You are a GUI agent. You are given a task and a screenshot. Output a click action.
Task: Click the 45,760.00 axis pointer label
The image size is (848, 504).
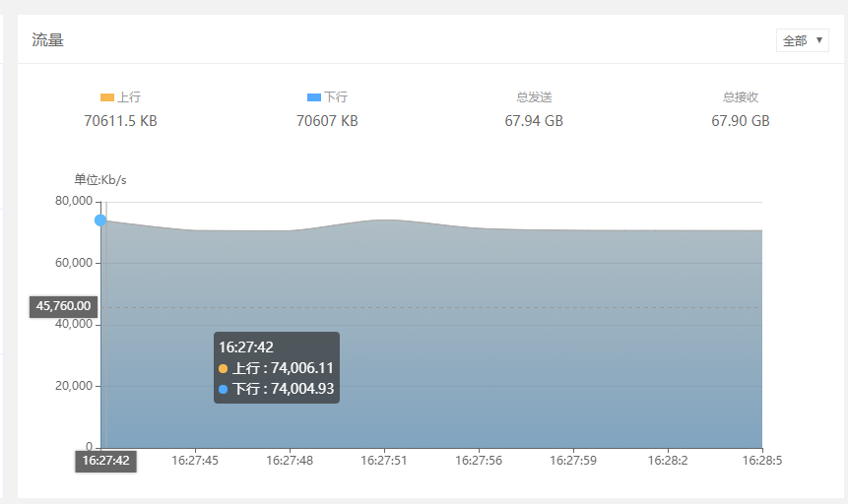click(x=63, y=306)
